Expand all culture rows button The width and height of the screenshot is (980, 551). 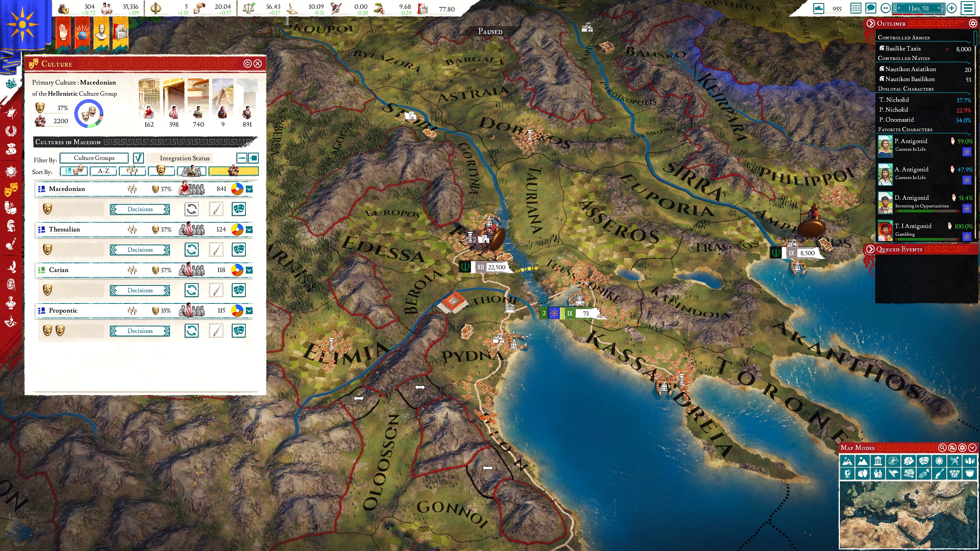(x=253, y=158)
